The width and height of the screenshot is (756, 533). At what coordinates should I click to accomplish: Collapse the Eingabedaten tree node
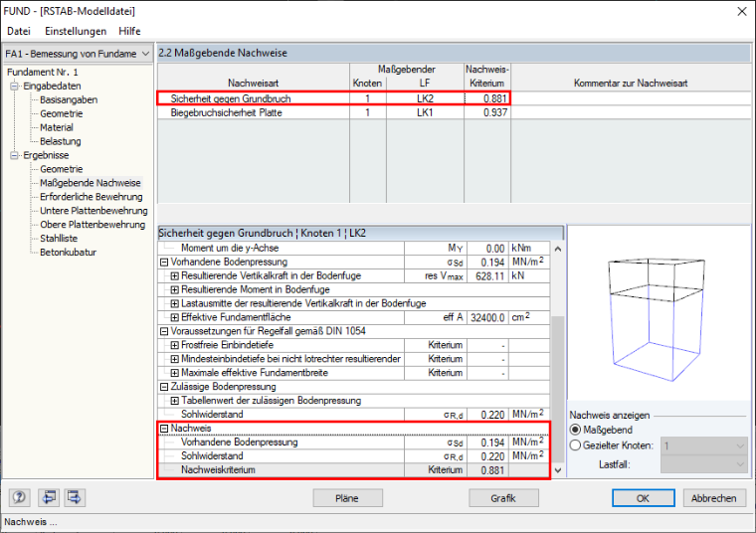pos(15,87)
